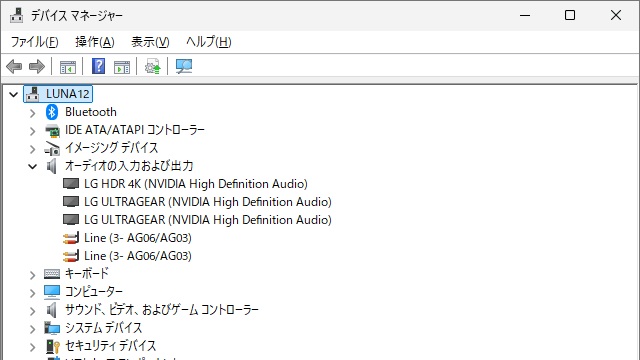Collapse the LUNA12 root node
This screenshot has height=360, width=640.
tap(13, 95)
